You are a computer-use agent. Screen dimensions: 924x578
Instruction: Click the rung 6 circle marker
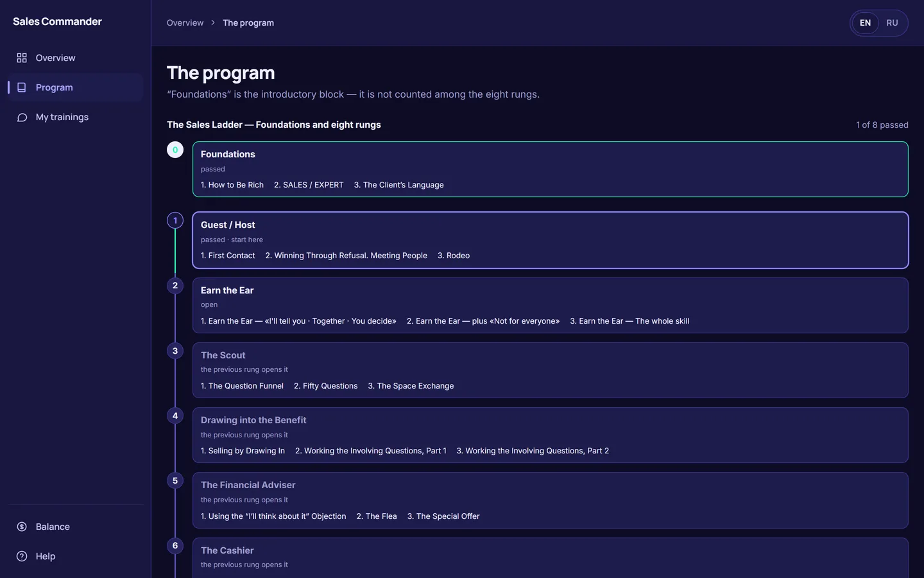pyautogui.click(x=175, y=546)
